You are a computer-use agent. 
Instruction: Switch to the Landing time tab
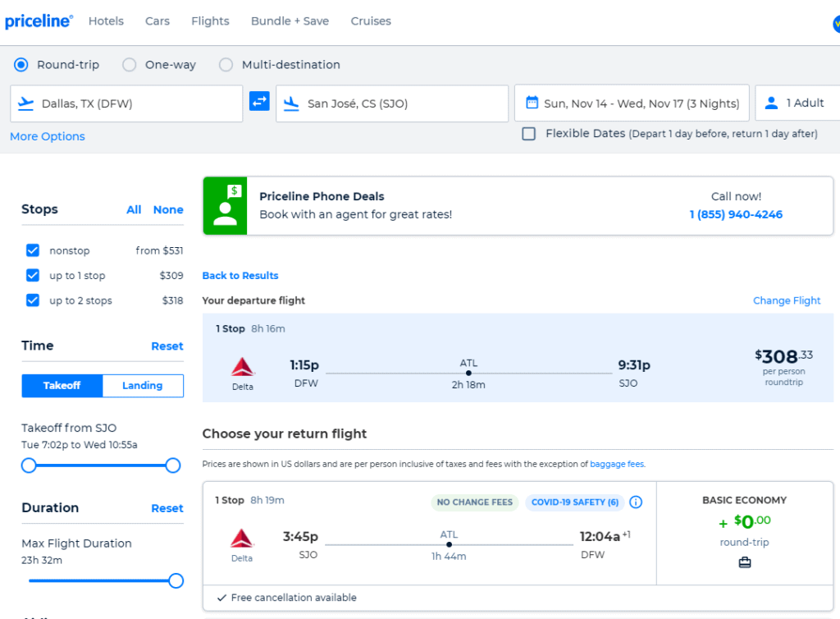click(143, 386)
